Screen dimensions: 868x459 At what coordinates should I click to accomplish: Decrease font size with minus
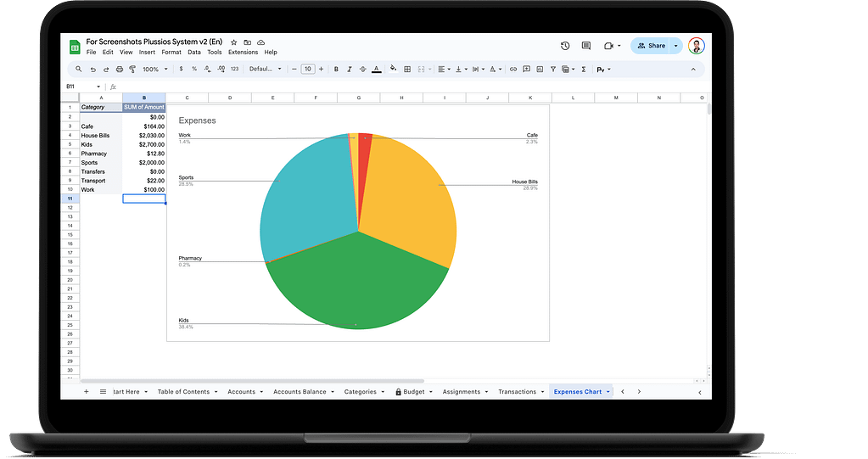click(x=294, y=70)
